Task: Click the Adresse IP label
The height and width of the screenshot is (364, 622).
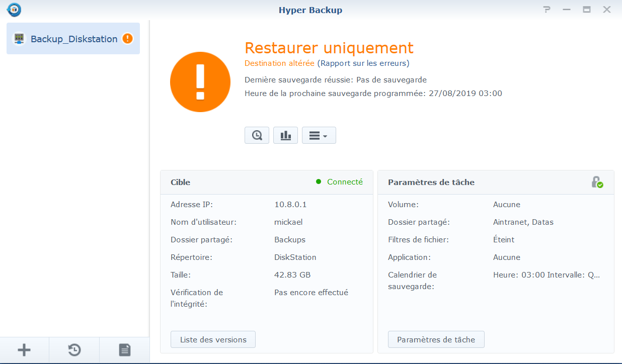Action: pyautogui.click(x=192, y=205)
